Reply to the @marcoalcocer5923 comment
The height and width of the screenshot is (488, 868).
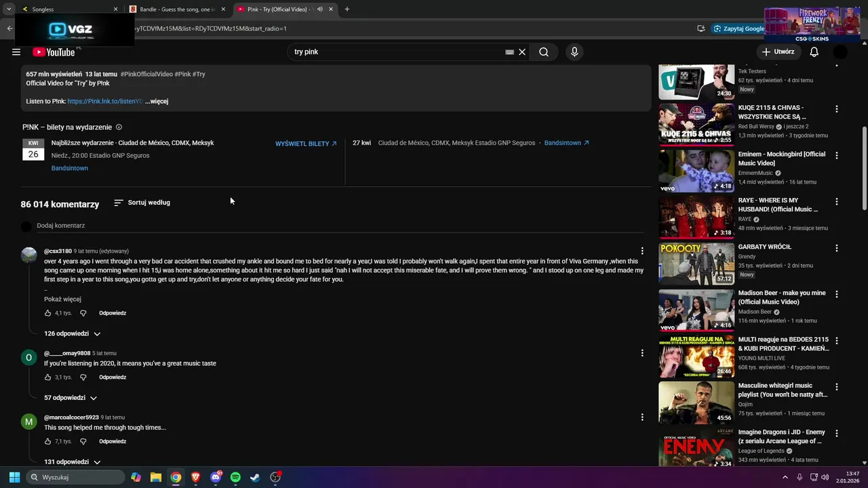coord(113,442)
